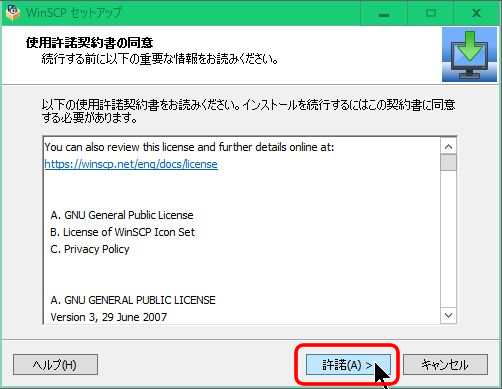Click the heading 使用許諾契約書の同意
Screen dimensions: 502x389
pyautogui.click(x=89, y=43)
